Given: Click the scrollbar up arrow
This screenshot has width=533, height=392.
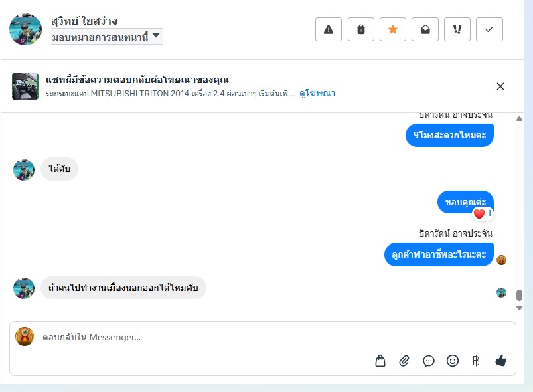Looking at the screenshot, I should click(x=519, y=119).
